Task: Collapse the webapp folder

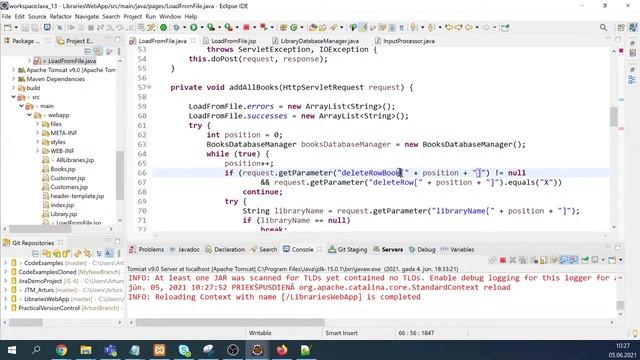Action: (29, 115)
